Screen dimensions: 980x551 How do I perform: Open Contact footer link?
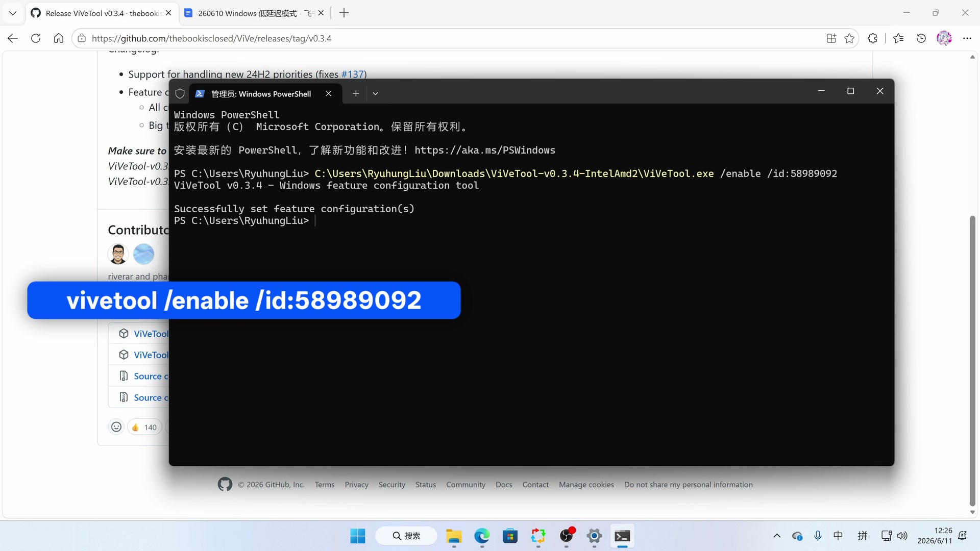click(535, 485)
